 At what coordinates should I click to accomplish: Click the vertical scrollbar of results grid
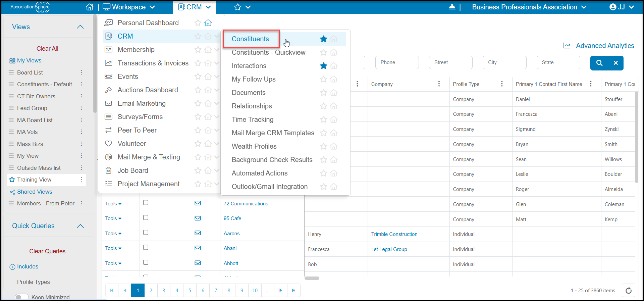(x=637, y=137)
